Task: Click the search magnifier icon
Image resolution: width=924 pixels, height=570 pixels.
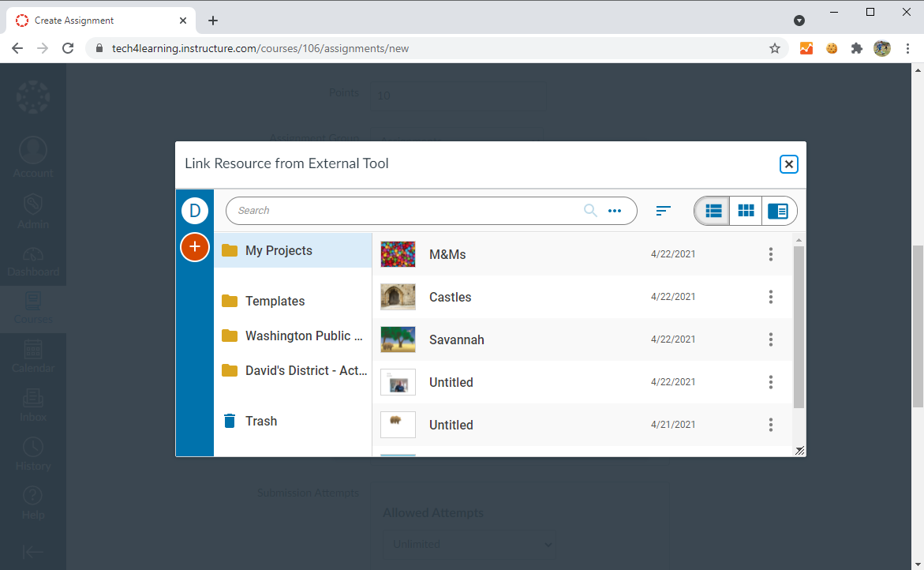Action: pos(590,211)
